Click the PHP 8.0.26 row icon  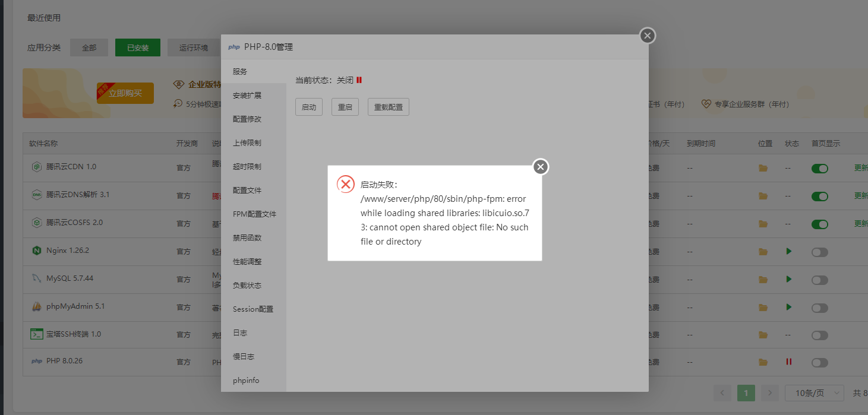tap(36, 361)
